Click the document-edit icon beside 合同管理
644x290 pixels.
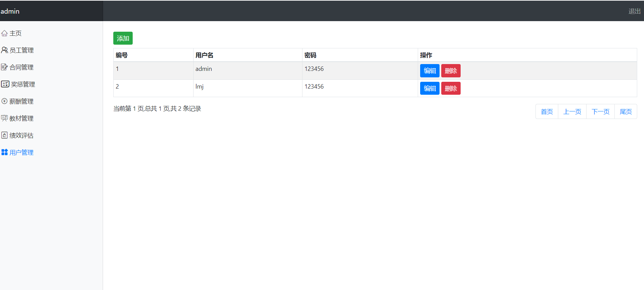tap(4, 67)
